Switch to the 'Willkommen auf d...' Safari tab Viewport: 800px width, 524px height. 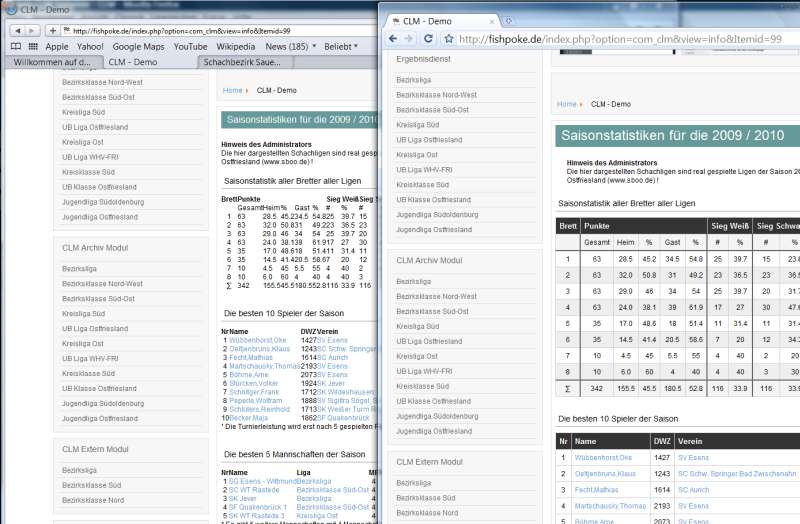point(50,62)
